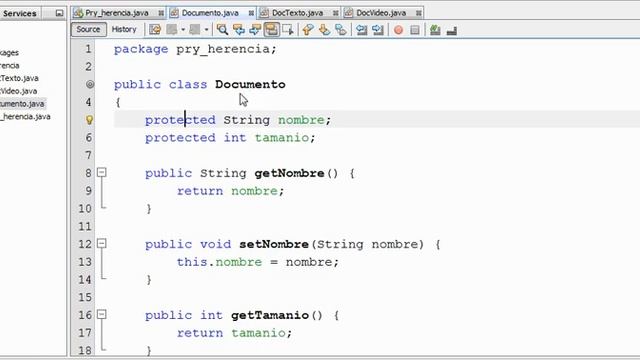
Task: Click 'return tamanio;' statement
Action: tap(234, 333)
